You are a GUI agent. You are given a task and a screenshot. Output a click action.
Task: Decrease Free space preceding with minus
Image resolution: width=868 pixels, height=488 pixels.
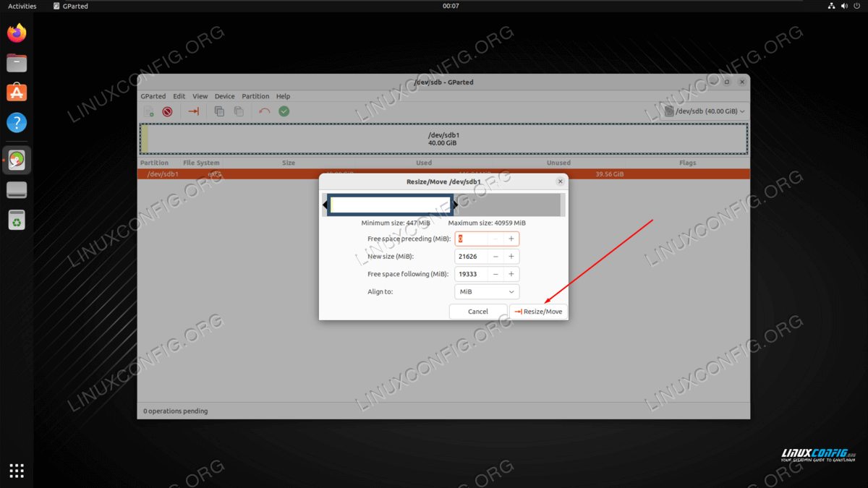[495, 239]
